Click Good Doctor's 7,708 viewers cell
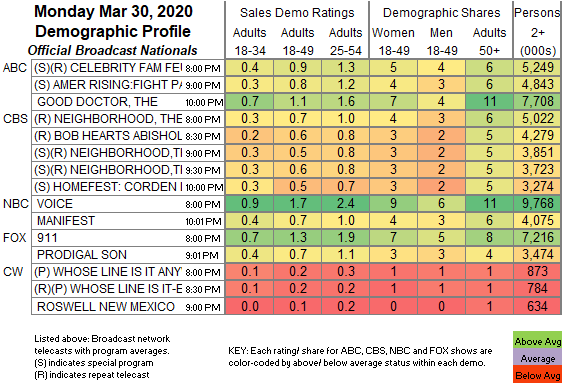The image size is (562, 383). click(x=538, y=102)
